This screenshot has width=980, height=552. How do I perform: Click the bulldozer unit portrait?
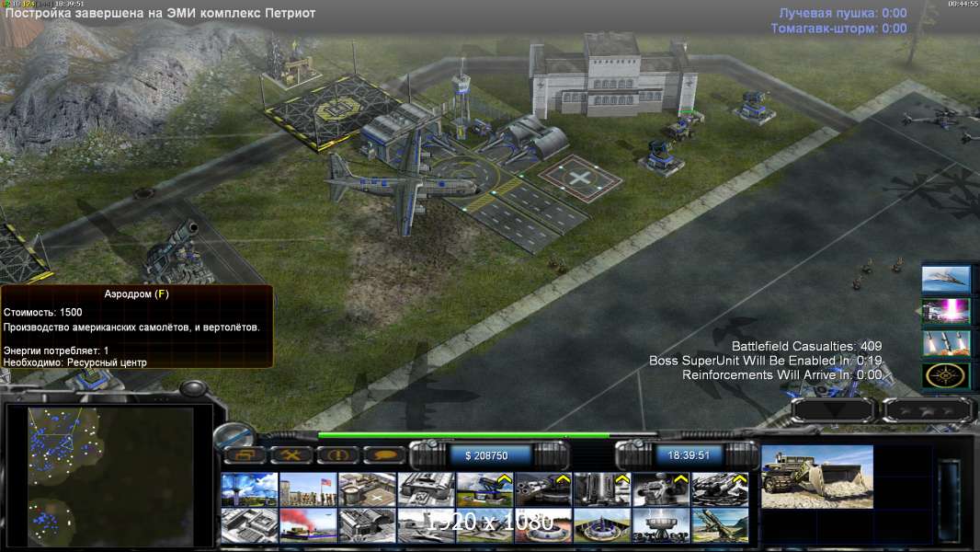(817, 477)
